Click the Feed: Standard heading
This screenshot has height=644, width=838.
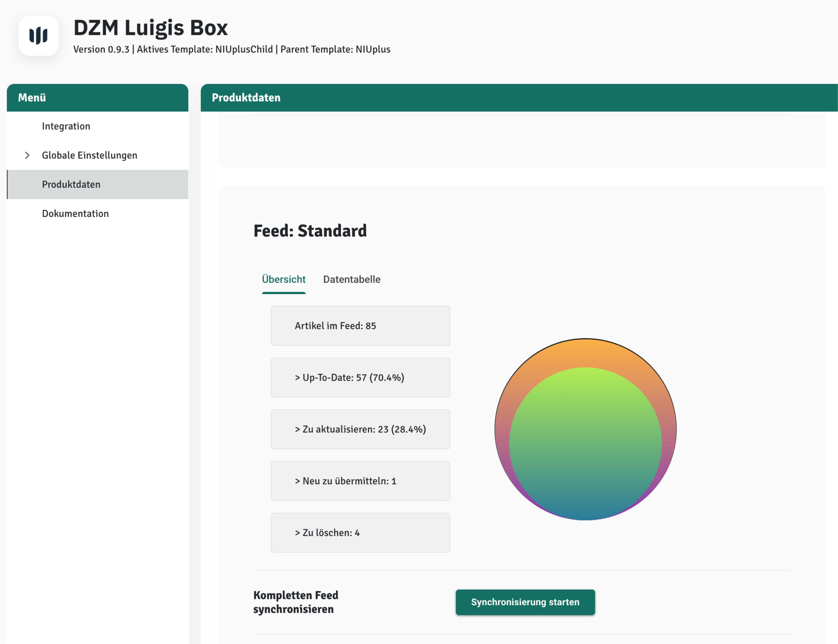coord(310,231)
